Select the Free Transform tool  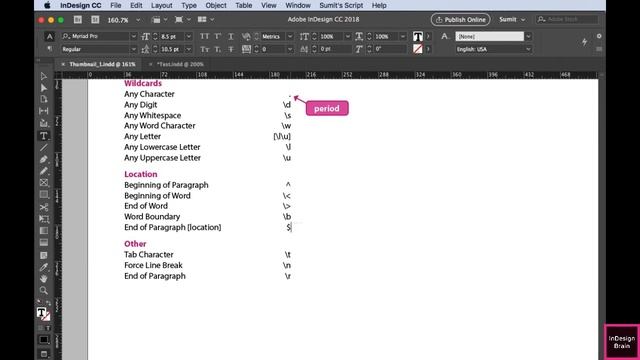pos(44,219)
